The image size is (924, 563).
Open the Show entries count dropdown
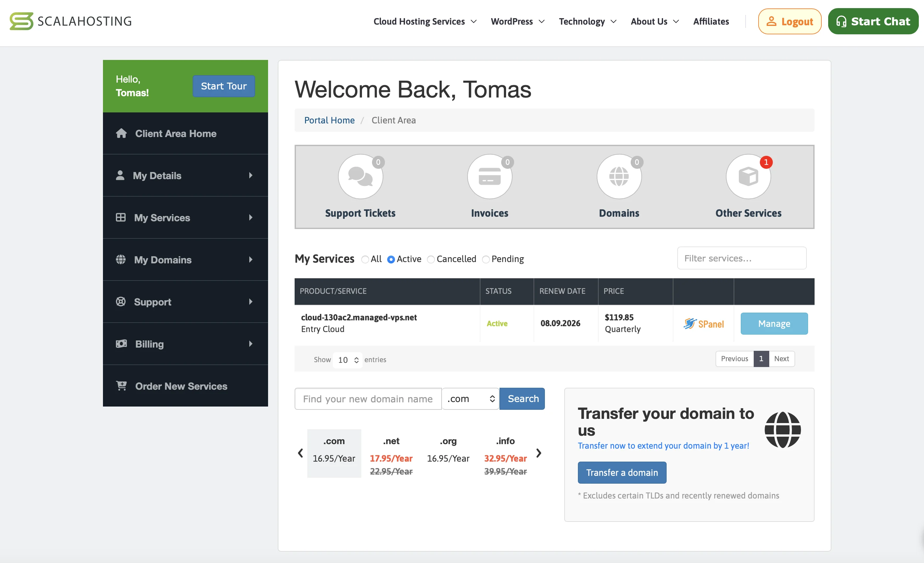pos(348,360)
